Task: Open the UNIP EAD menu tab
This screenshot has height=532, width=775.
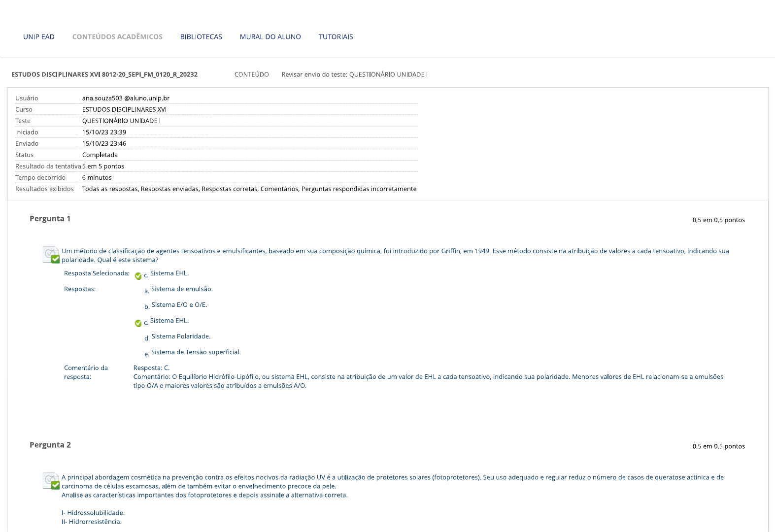Action: pos(39,37)
